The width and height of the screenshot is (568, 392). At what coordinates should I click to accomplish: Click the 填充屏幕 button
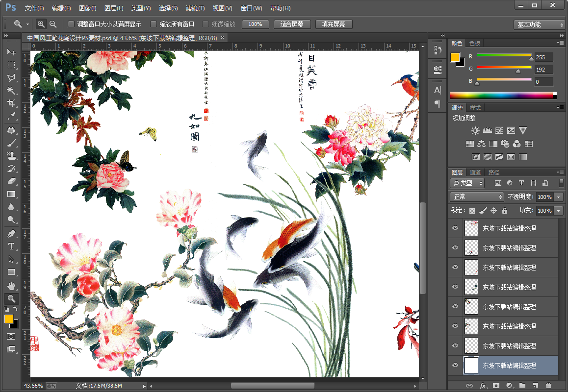[x=334, y=24]
